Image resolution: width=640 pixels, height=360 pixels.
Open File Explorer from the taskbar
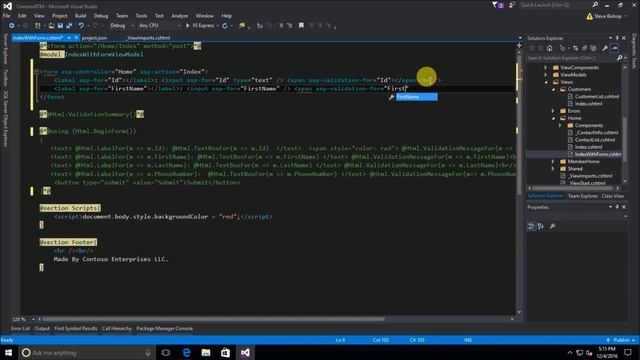tap(206, 353)
